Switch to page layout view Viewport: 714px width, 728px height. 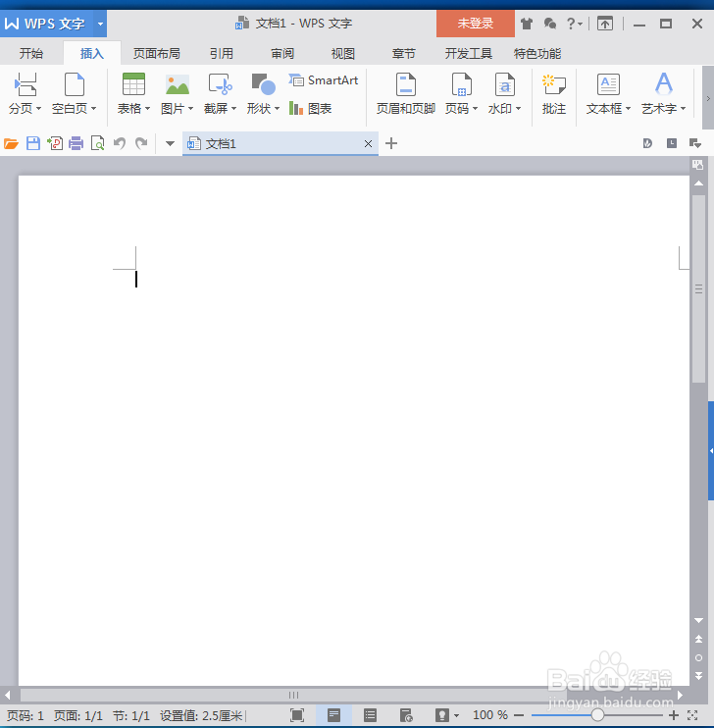coord(333,715)
